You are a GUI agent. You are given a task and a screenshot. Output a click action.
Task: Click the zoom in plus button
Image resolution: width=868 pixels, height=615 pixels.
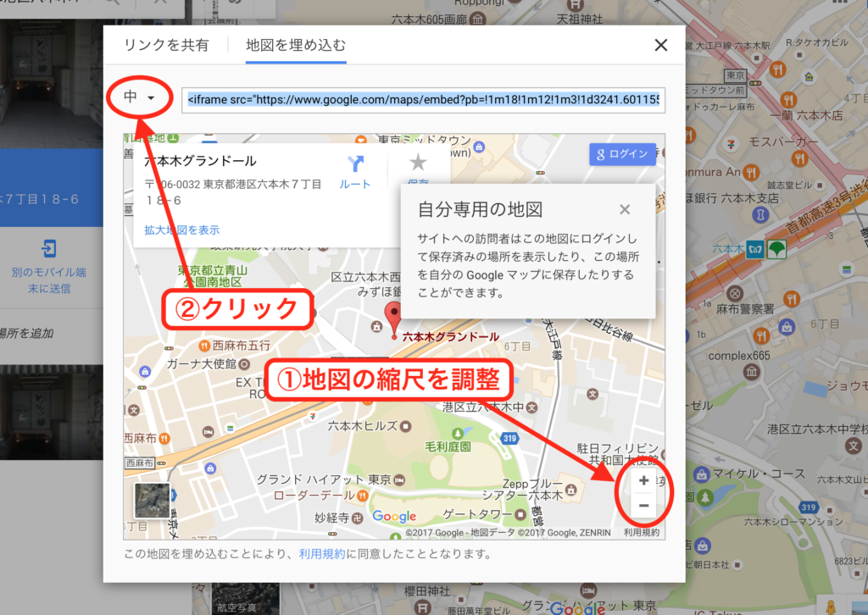pyautogui.click(x=643, y=481)
